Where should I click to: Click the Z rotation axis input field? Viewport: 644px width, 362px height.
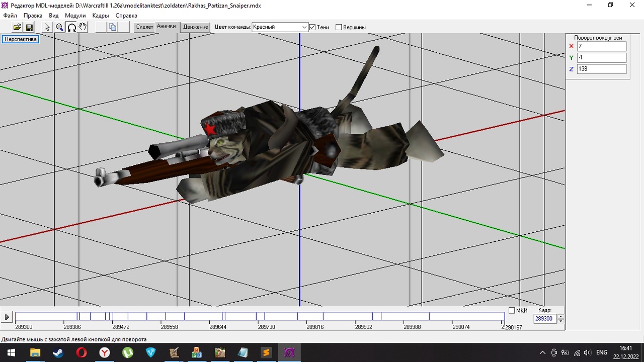pos(601,69)
